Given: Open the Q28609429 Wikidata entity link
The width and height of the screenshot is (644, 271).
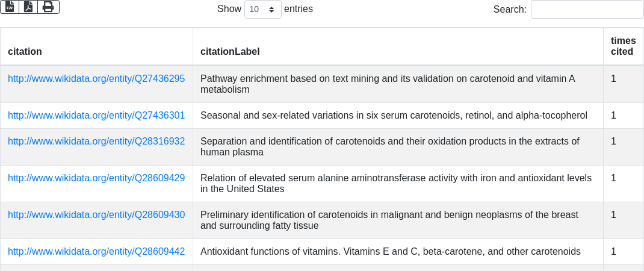Looking at the screenshot, I should (96, 178).
